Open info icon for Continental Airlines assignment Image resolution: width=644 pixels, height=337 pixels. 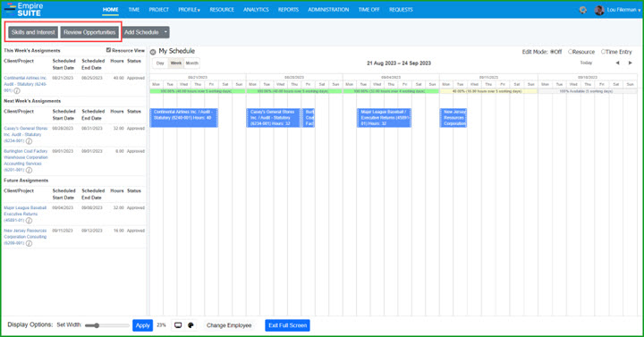[17, 90]
